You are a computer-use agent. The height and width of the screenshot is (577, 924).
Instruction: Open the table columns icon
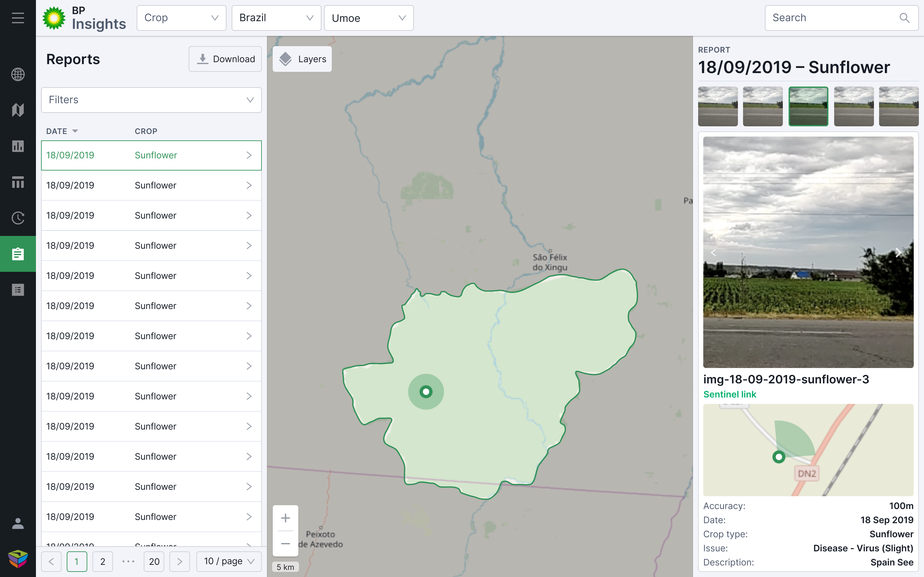pos(18,182)
